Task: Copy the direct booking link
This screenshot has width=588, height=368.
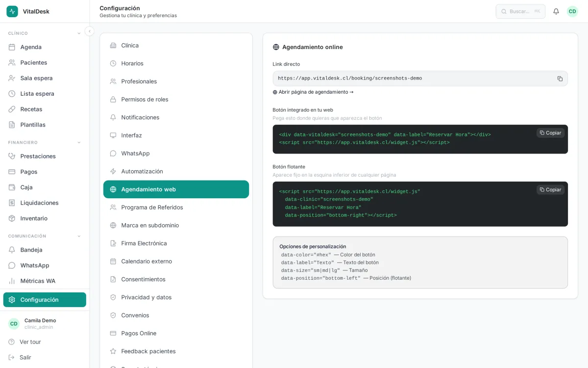Action: pyautogui.click(x=560, y=79)
